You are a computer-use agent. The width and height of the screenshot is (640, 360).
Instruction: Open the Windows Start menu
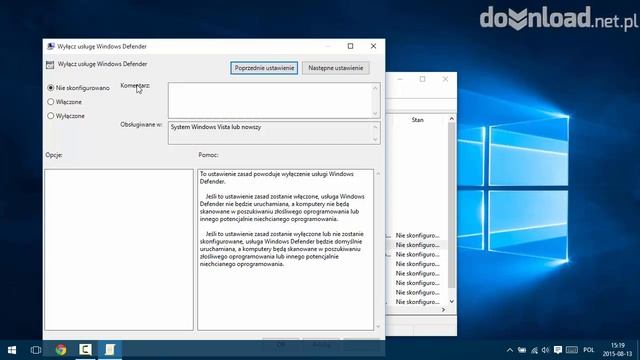(12, 350)
